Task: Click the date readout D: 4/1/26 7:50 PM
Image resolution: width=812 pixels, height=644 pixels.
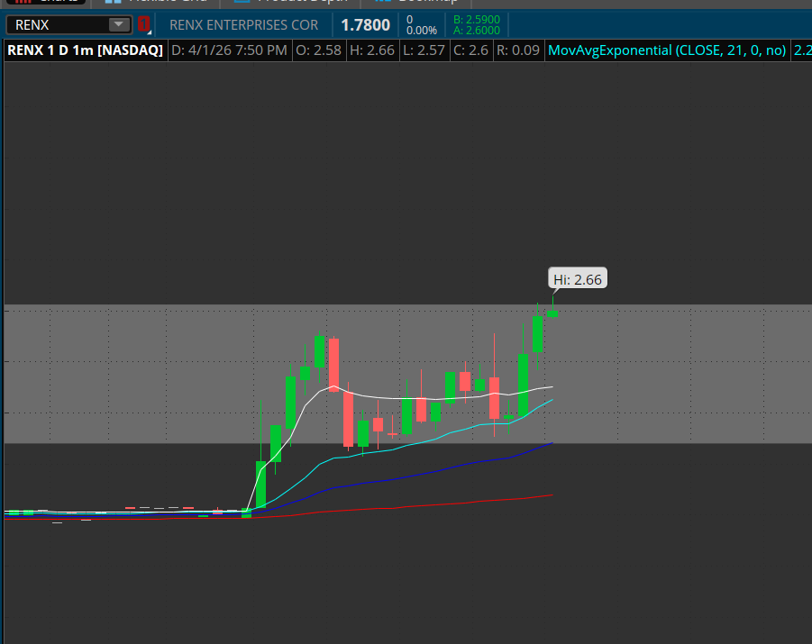Action: click(x=230, y=50)
